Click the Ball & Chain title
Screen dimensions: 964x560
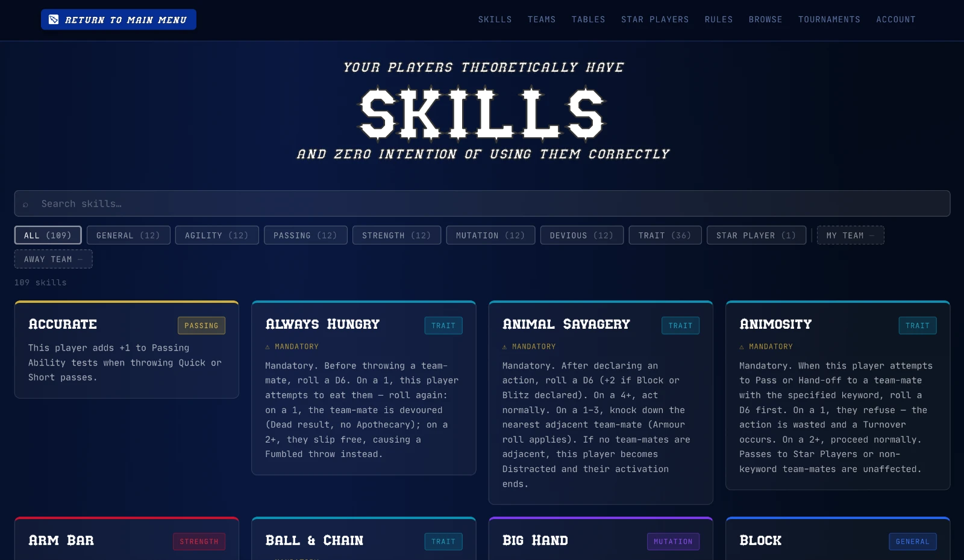coord(314,541)
